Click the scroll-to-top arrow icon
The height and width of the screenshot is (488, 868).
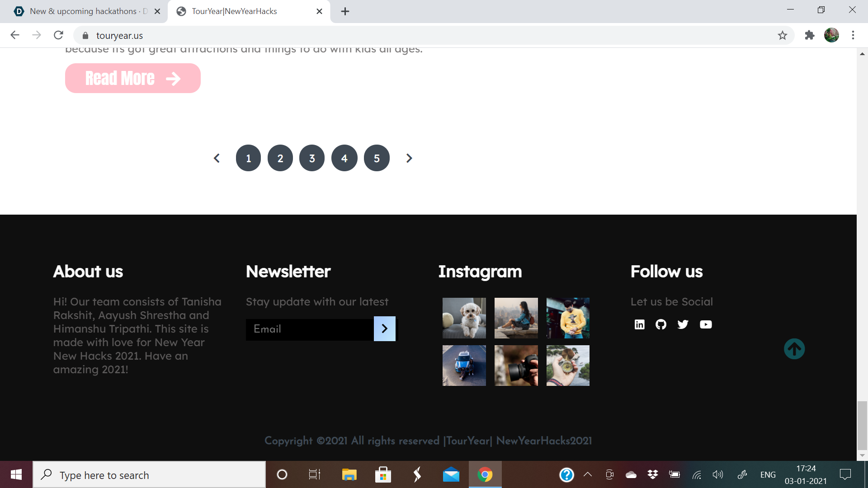(794, 349)
